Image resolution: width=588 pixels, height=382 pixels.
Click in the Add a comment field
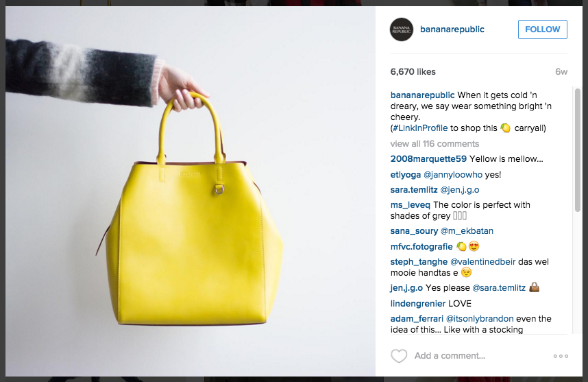coord(480,356)
